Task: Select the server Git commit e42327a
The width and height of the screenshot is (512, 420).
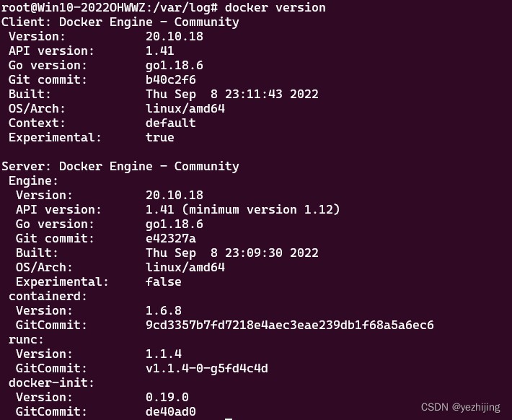Action: tap(170, 238)
